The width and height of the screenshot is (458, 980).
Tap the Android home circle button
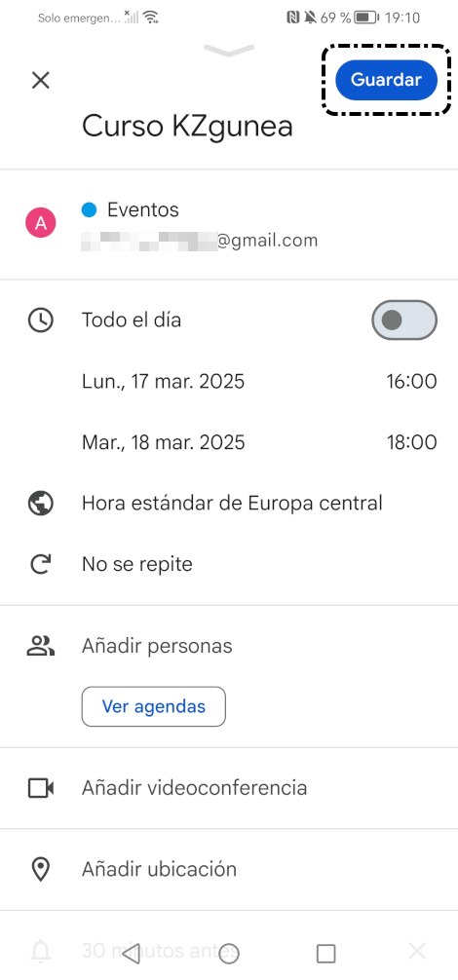(229, 954)
